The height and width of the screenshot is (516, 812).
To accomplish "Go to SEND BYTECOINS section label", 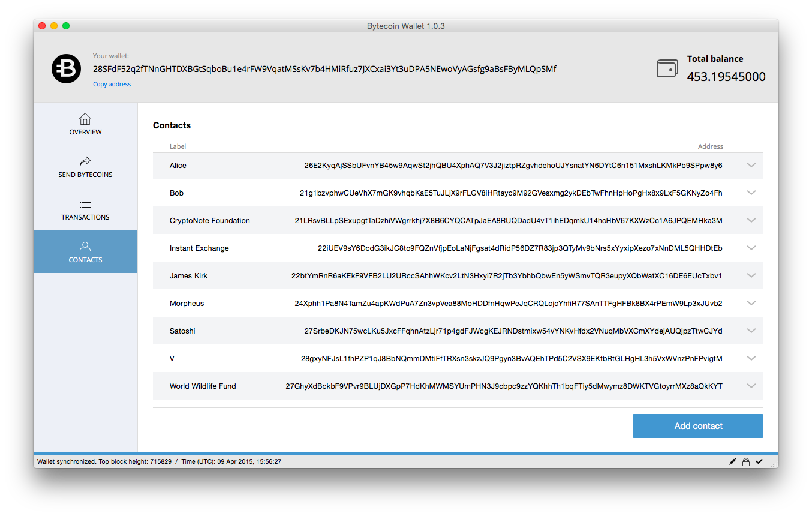I will click(x=85, y=175).
